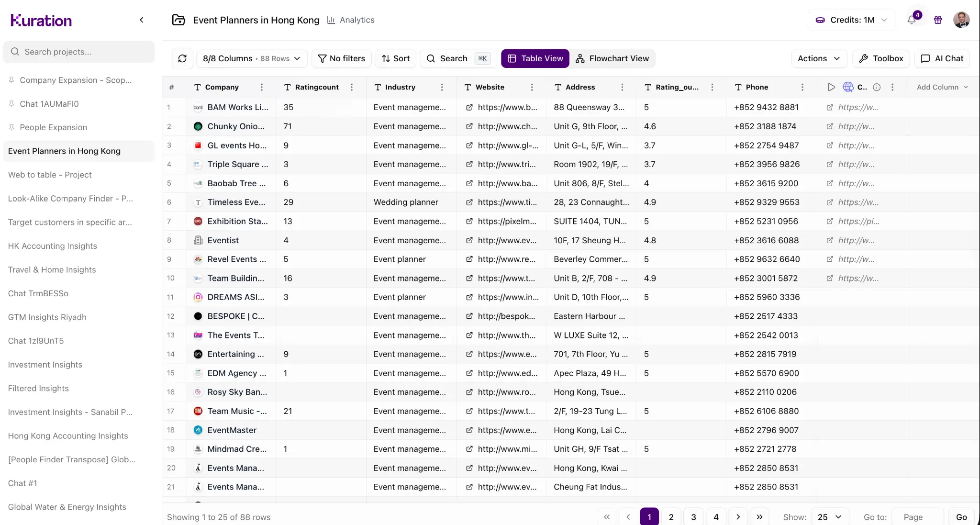Go to page 3 of results
This screenshot has height=525, width=980.
click(693, 517)
